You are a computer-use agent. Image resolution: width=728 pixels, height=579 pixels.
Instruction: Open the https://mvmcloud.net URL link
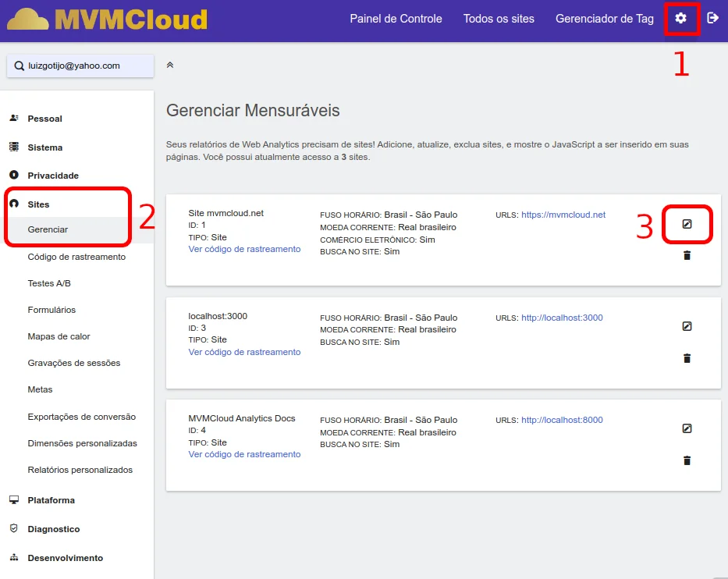[x=563, y=215]
